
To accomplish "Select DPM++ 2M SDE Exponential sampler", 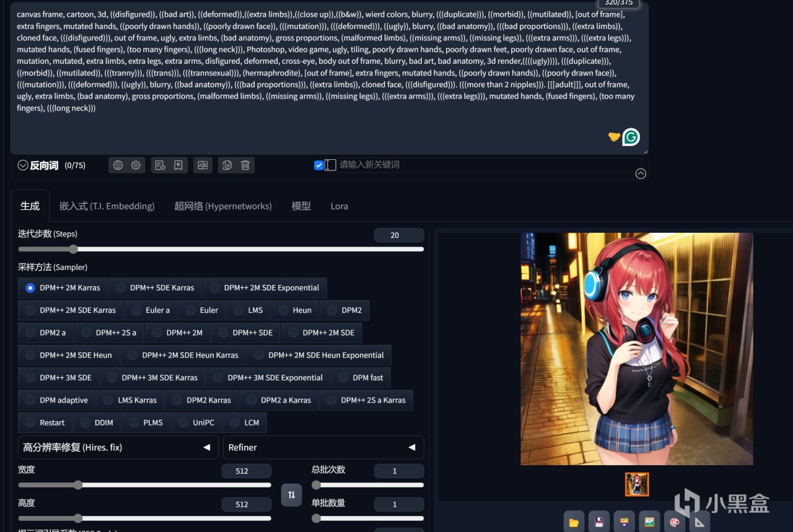I will point(265,288).
